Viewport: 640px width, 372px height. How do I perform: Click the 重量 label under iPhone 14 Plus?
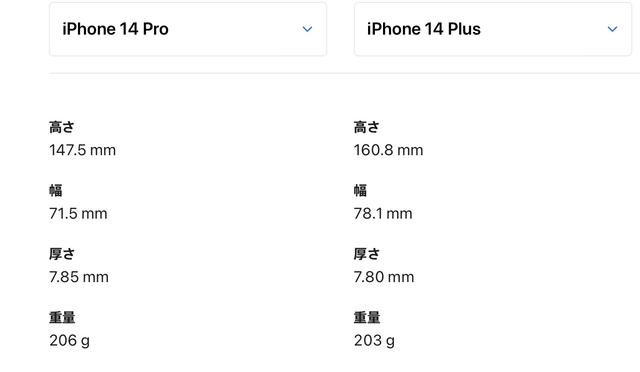click(367, 317)
